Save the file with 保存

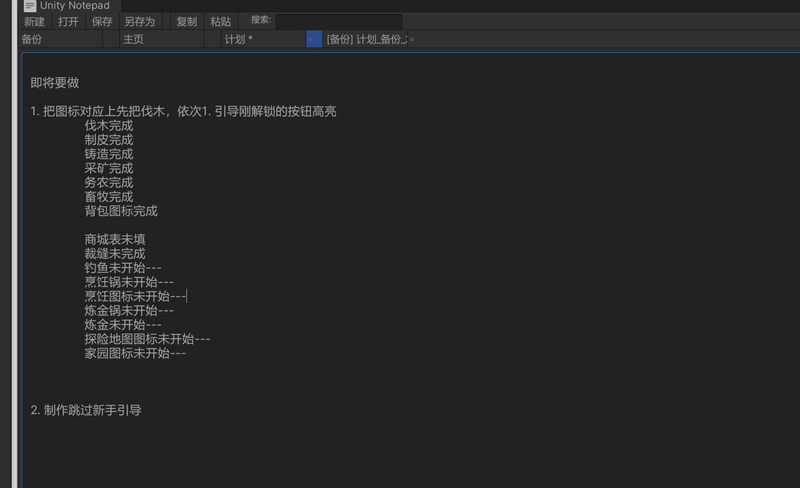pyautogui.click(x=102, y=21)
